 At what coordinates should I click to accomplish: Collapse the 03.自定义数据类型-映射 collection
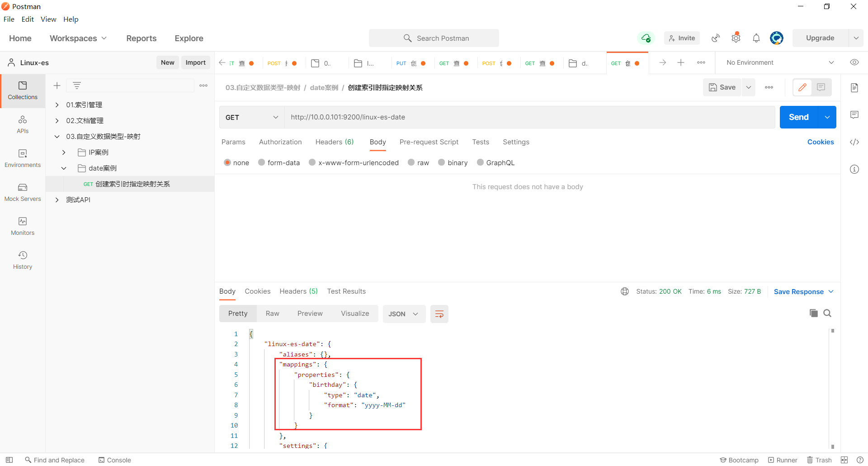[x=57, y=137]
